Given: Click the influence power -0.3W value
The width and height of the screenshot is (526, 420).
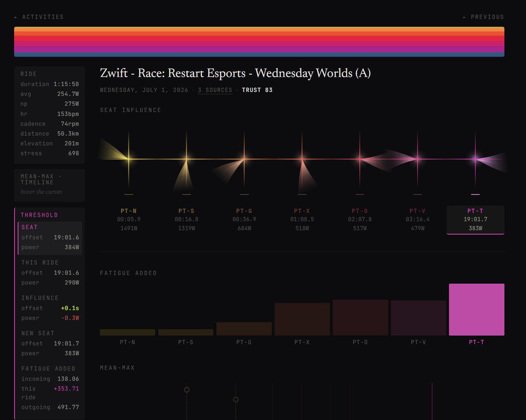Looking at the screenshot, I should tap(70, 318).
